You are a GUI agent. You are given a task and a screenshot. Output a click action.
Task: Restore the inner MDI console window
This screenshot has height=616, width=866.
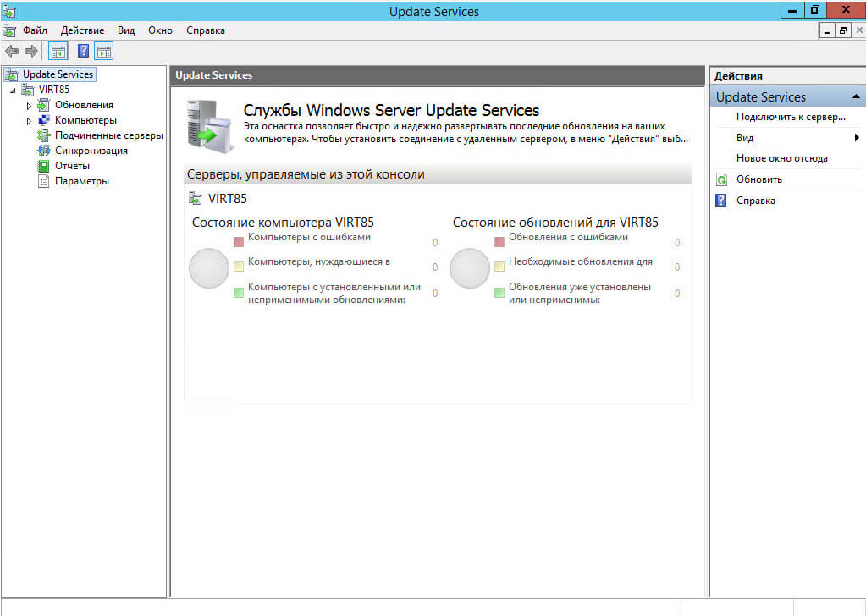[x=843, y=31]
